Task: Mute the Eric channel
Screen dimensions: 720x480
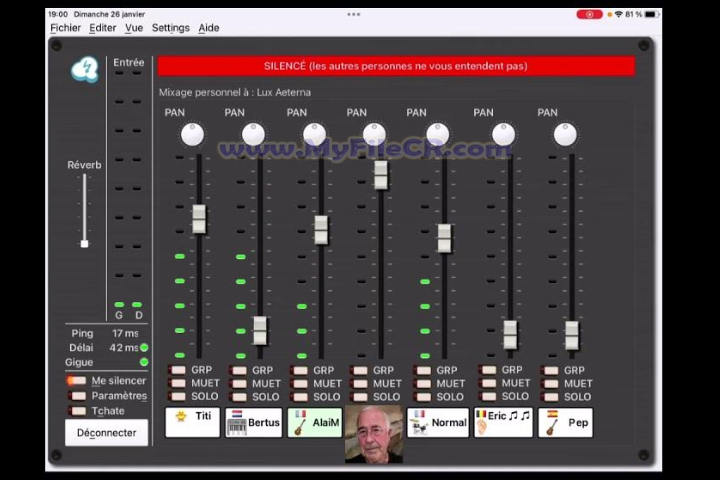Action: [x=488, y=383]
